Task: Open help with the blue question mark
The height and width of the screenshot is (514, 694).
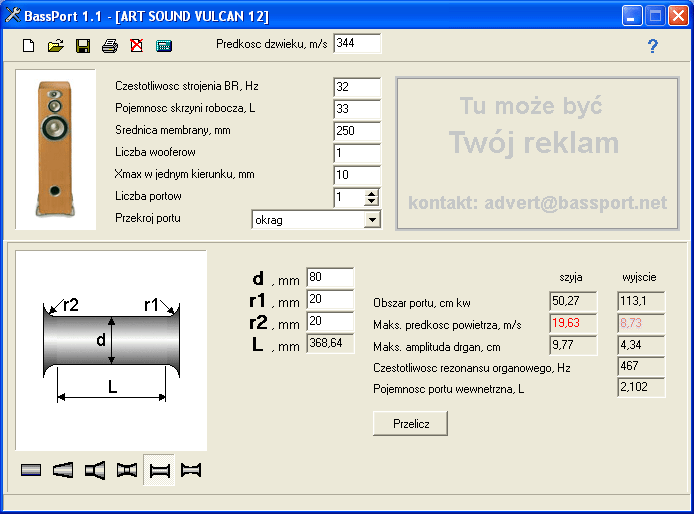Action: 653,46
